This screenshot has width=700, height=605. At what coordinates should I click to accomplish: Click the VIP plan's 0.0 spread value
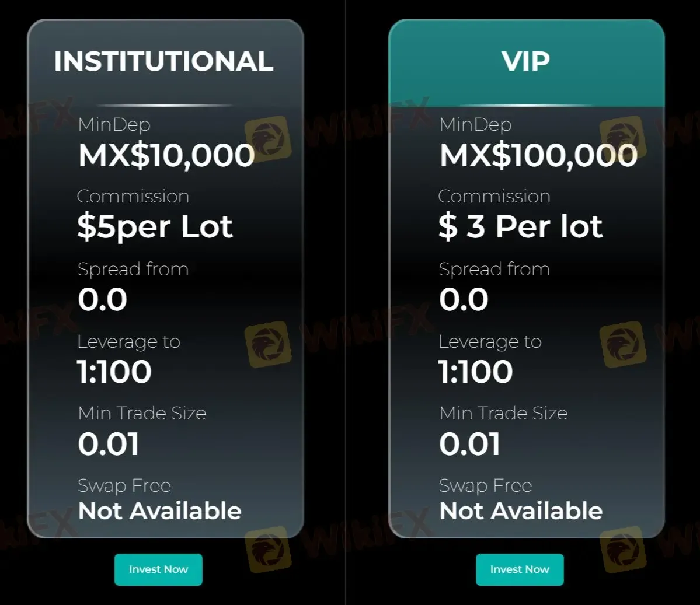point(464,300)
